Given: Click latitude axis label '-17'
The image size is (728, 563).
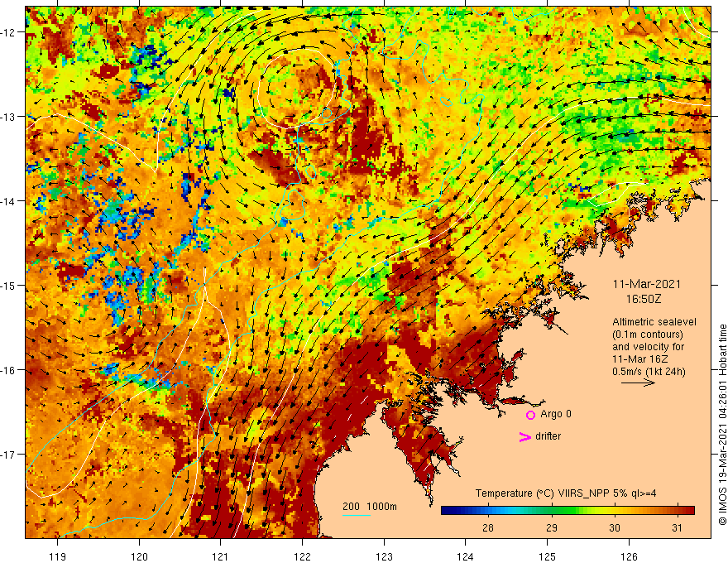Looking at the screenshot, I should [x=8, y=455].
